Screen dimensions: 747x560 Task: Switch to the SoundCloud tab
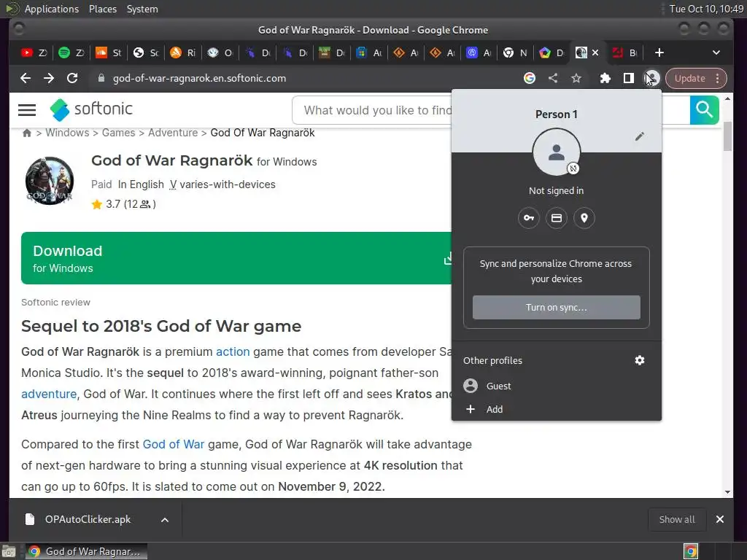108,52
